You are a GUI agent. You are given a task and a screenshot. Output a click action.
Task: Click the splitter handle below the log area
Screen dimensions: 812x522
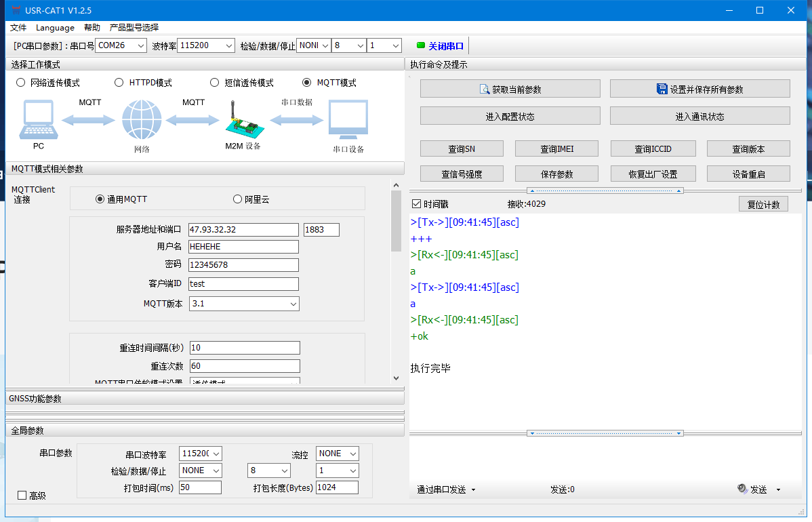point(605,433)
